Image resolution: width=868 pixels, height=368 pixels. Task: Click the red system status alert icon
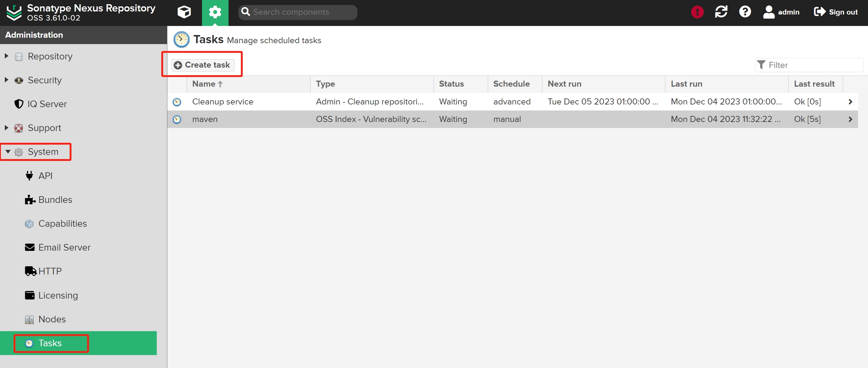point(697,12)
